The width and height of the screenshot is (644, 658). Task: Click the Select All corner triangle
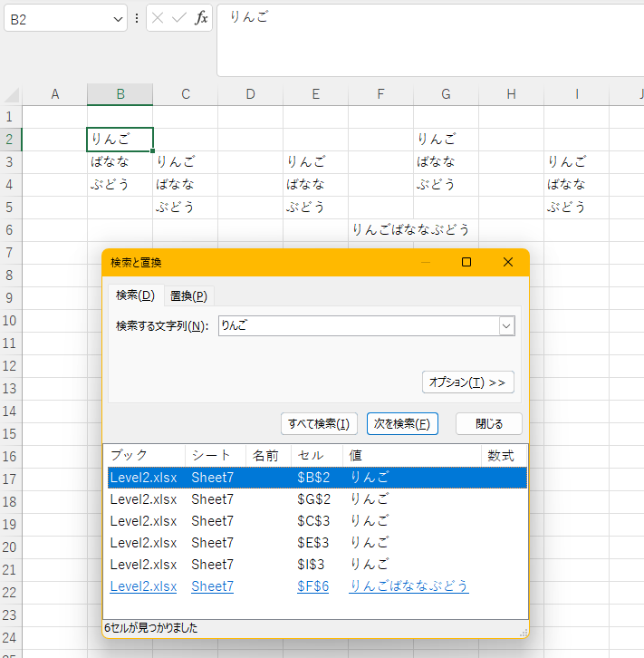(12, 95)
